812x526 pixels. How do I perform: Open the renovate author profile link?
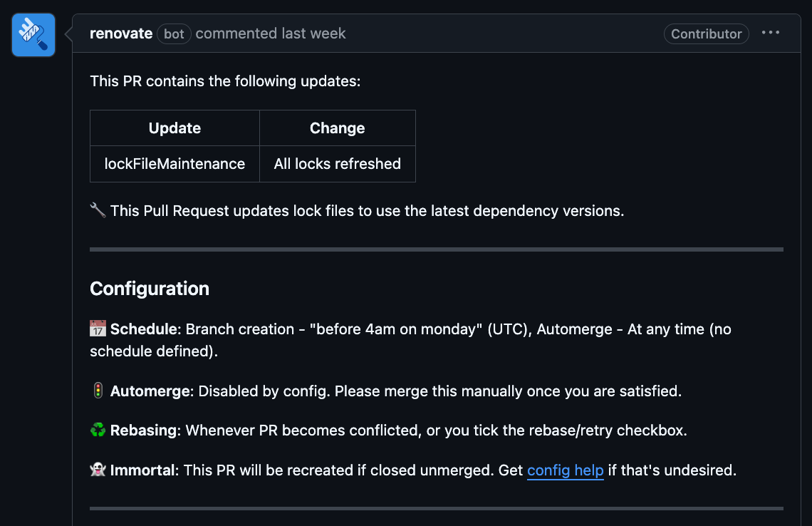[x=121, y=33]
